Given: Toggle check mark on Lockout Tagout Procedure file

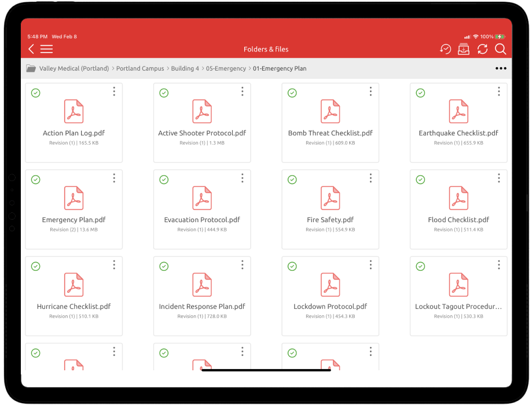Looking at the screenshot, I should tap(421, 266).
